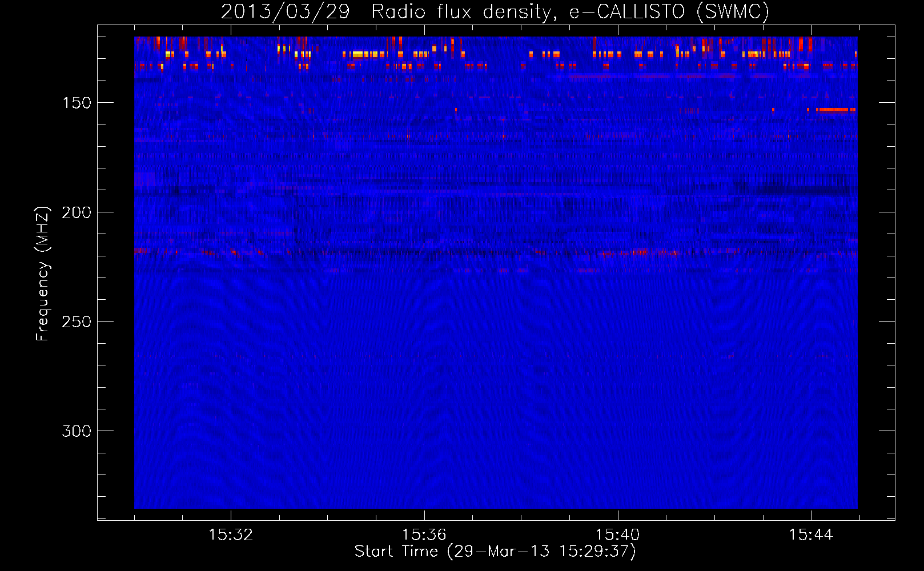This screenshot has width=924, height=571.
Task: Click the '150' frequency tick label
Action: [x=77, y=103]
